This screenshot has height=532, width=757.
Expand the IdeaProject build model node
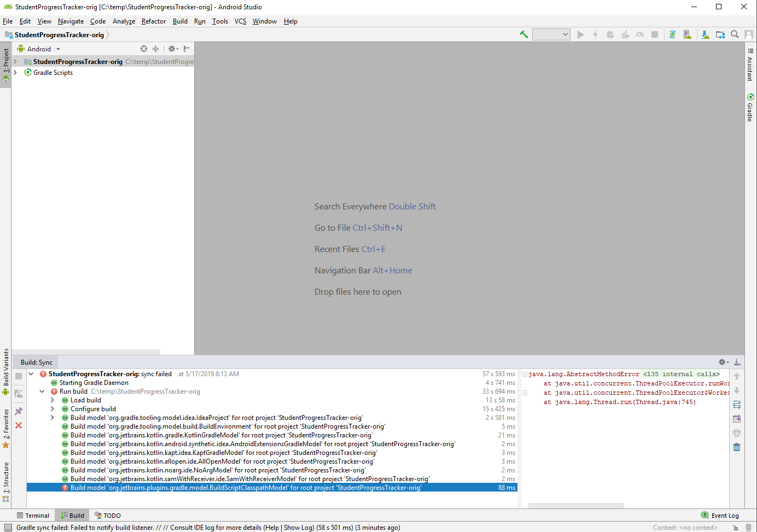point(53,418)
